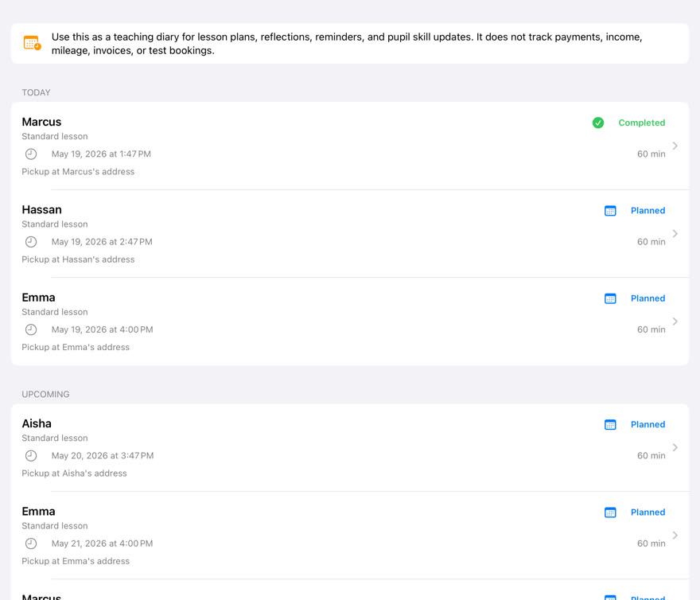
Task: Click the 60 min duration in Marcus's row
Action: 651,154
